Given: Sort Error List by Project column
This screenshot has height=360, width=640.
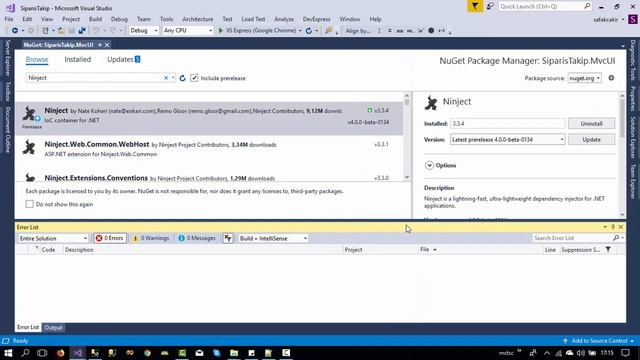Looking at the screenshot, I should pyautogui.click(x=380, y=249).
